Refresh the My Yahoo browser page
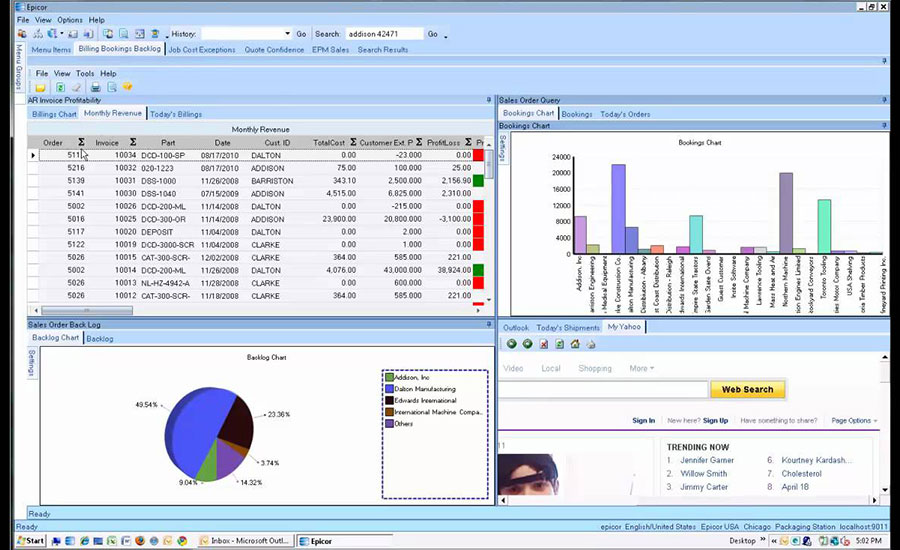The height and width of the screenshot is (550, 900). (x=559, y=344)
